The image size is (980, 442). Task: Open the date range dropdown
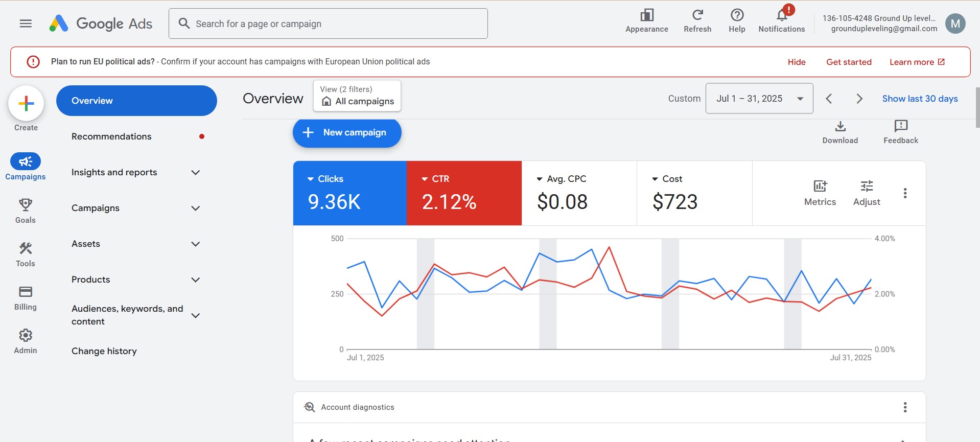point(759,99)
